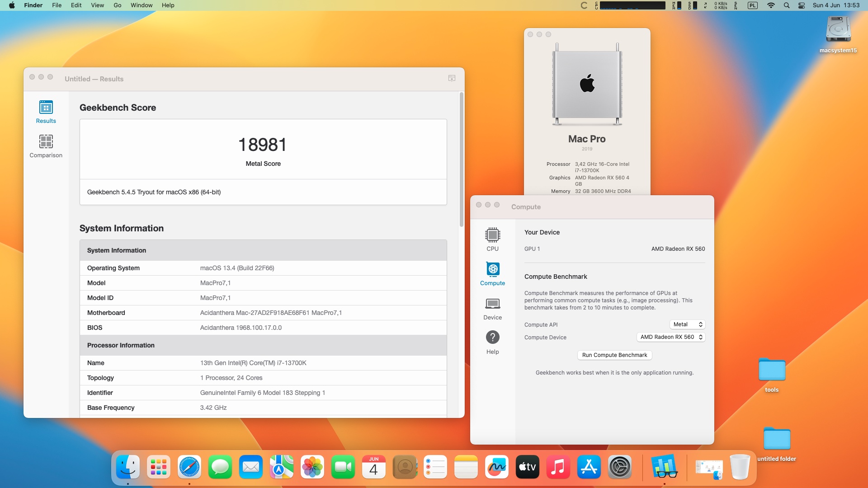This screenshot has width=868, height=488.
Task: Click the Wi-Fi status icon
Action: coord(771,5)
